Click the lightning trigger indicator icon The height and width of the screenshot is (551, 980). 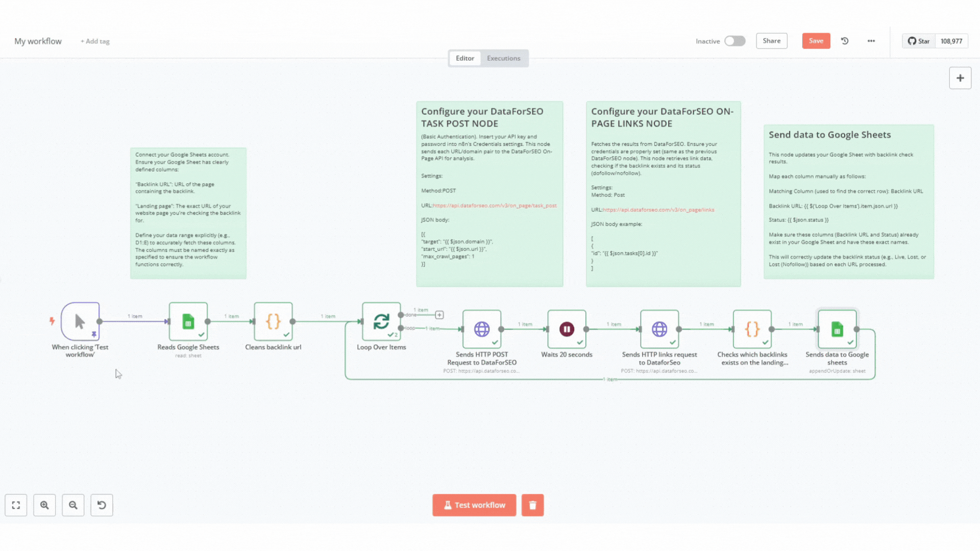point(52,321)
